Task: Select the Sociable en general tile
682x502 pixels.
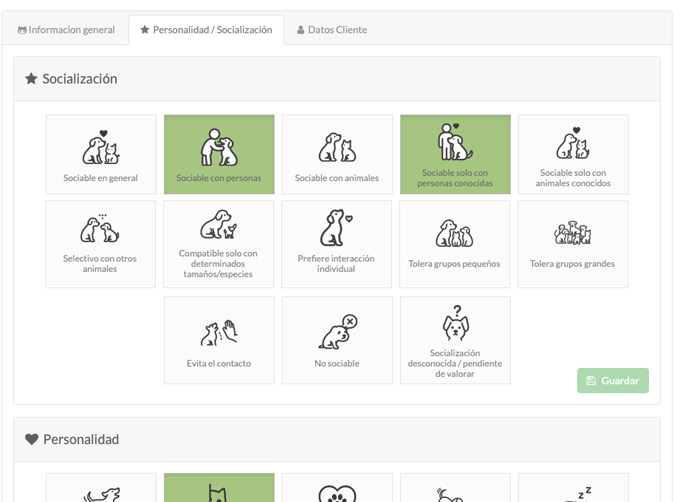Action: point(101,154)
